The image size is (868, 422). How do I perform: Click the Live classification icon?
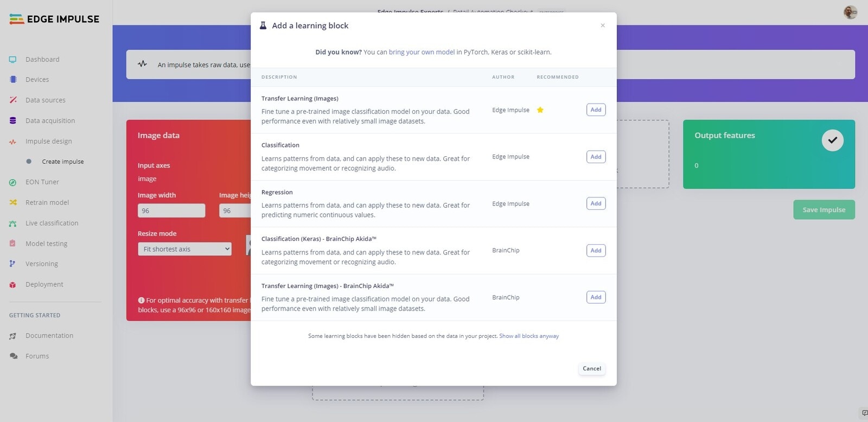click(x=13, y=223)
